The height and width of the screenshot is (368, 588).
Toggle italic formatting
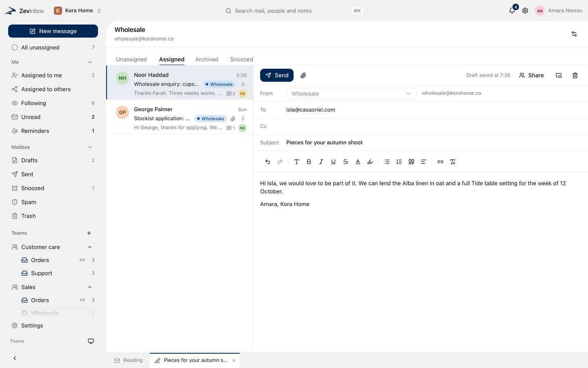321,162
